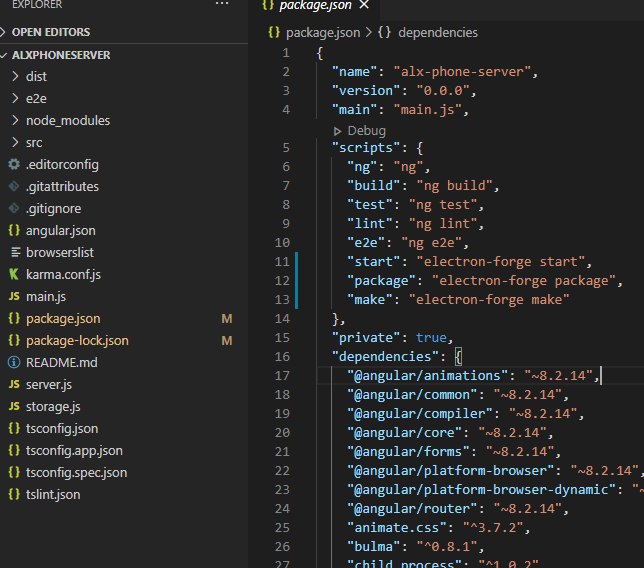
Task: Click the Debug CodeLens link above scripts
Action: click(366, 130)
